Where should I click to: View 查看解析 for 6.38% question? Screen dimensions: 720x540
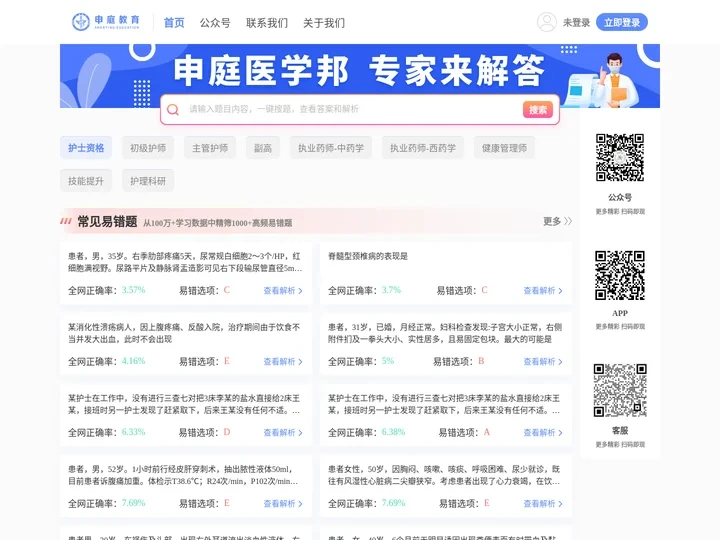[x=543, y=433]
